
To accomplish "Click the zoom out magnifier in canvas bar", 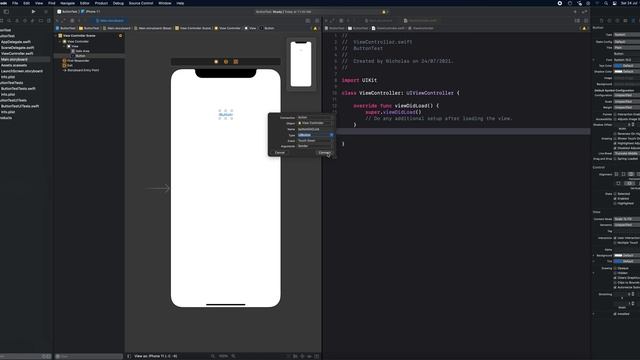I will click(213, 356).
